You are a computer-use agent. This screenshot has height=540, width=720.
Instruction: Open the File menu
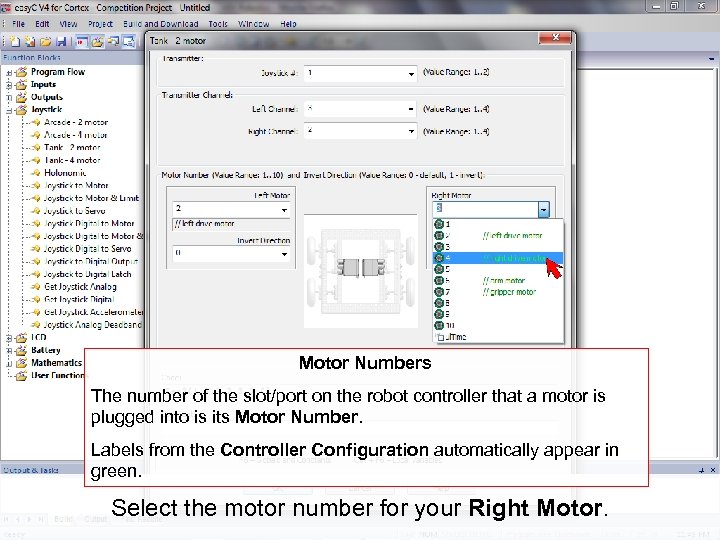pos(18,24)
